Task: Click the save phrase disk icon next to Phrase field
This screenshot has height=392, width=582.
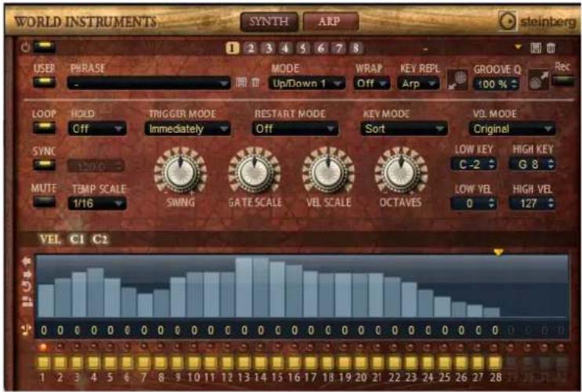Action: pos(241,82)
